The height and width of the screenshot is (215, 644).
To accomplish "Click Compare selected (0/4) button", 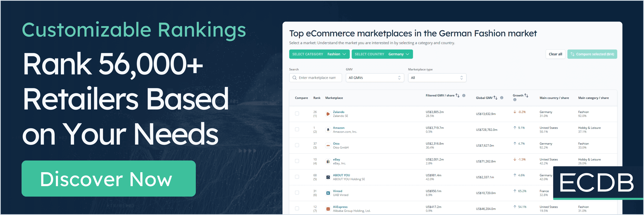I will (x=592, y=54).
